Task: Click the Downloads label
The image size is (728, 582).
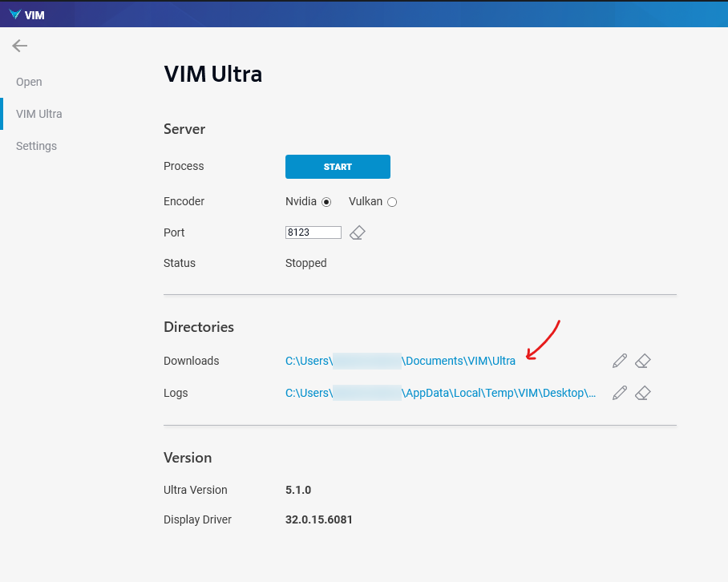Action: (x=192, y=361)
